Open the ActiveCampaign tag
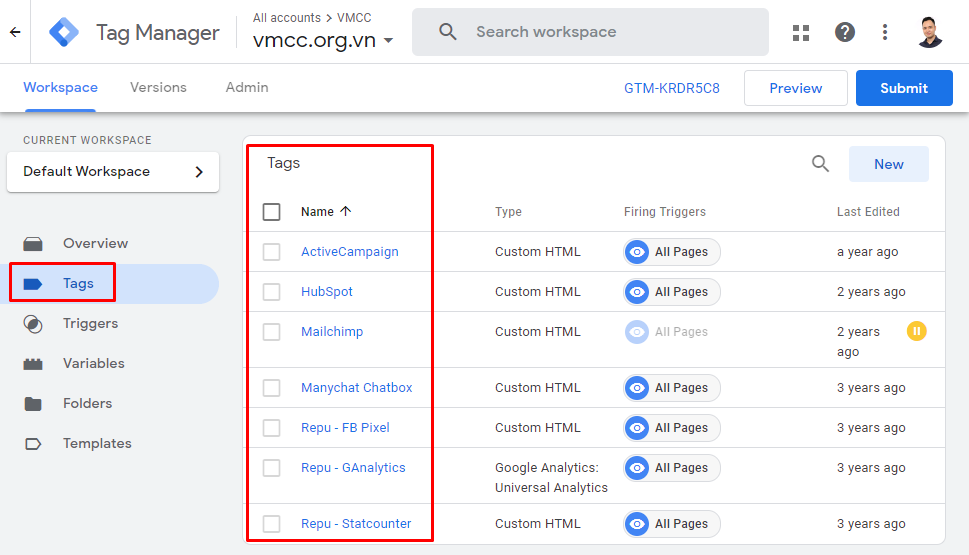The width and height of the screenshot is (969, 555). 350,252
